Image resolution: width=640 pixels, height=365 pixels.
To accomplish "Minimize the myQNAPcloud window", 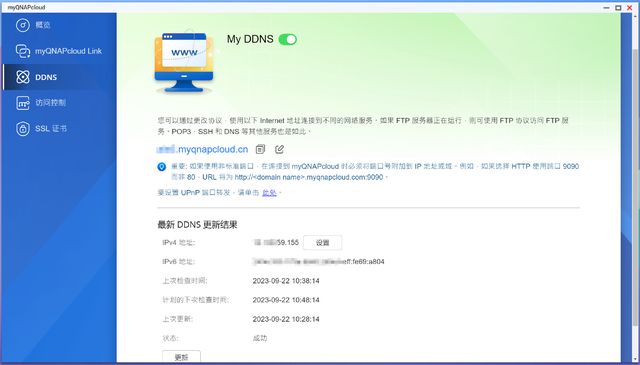I will point(607,7).
